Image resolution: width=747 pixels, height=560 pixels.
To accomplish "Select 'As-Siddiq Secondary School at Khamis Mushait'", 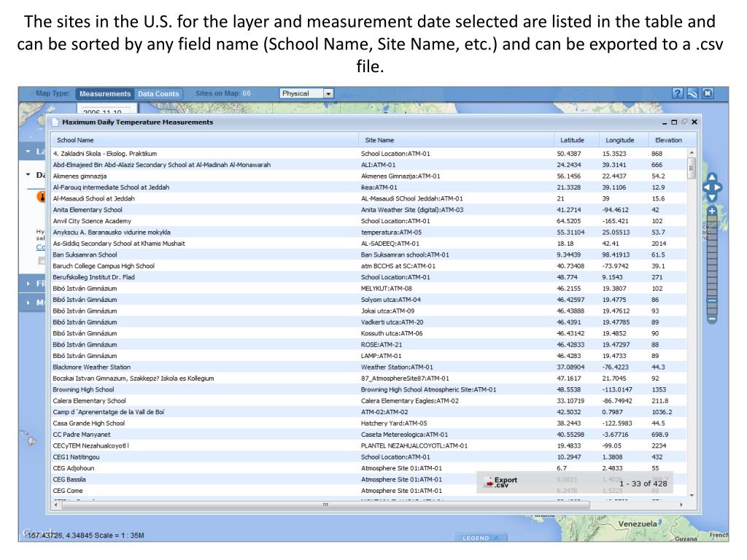I will [x=368, y=244].
